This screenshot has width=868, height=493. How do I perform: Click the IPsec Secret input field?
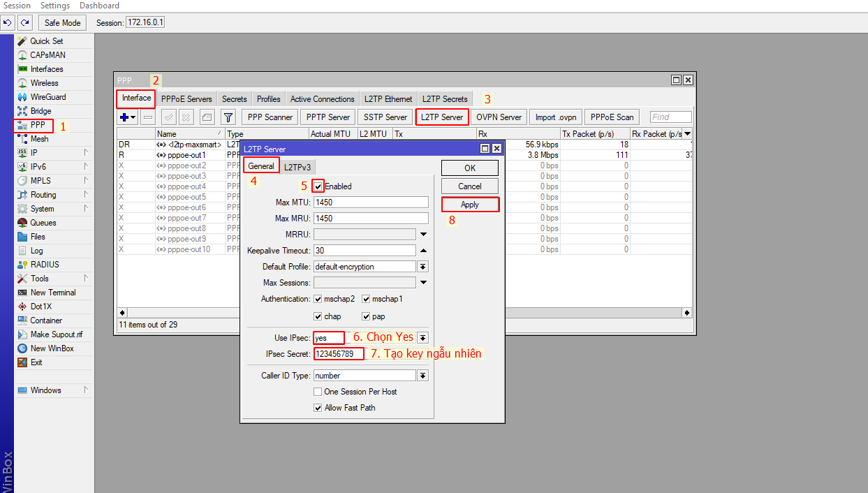(x=339, y=354)
